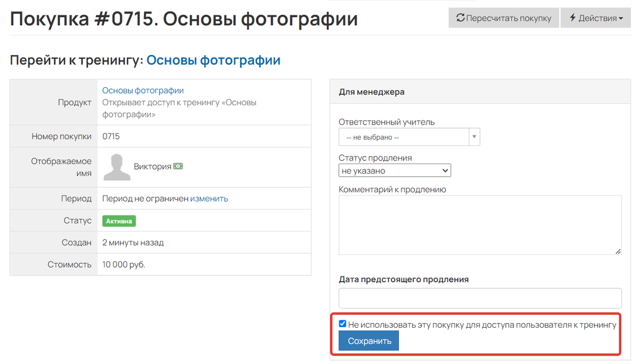
Task: Click the money icon next to Виктория
Action: point(178,166)
